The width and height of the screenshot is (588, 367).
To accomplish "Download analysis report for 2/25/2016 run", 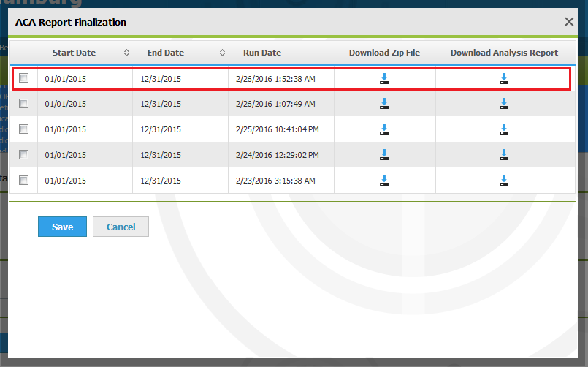I will click(x=503, y=129).
